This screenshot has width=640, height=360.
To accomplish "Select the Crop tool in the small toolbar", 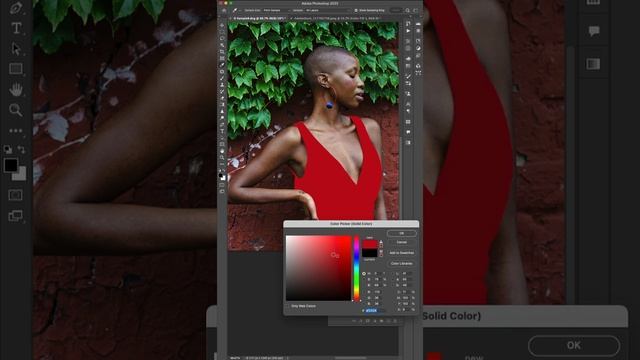I will tap(222, 52).
